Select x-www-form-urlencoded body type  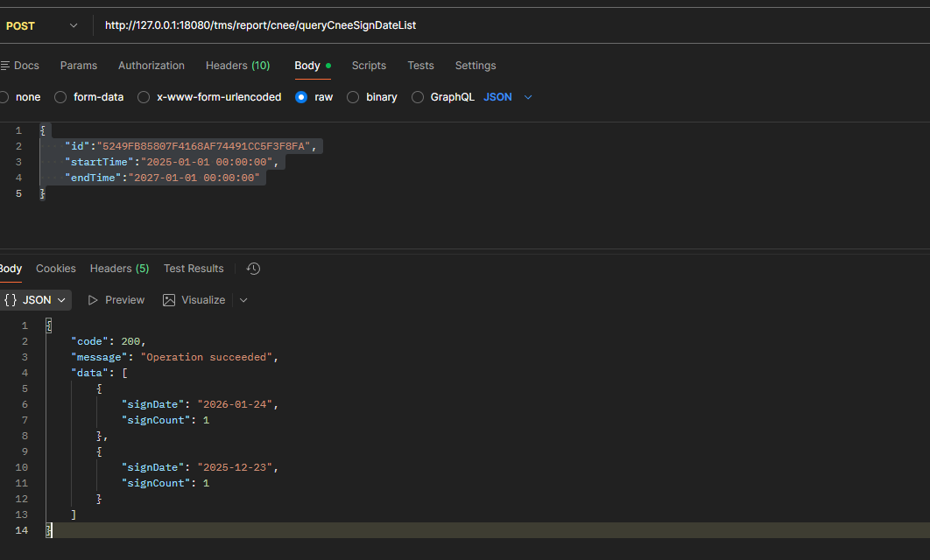(144, 97)
